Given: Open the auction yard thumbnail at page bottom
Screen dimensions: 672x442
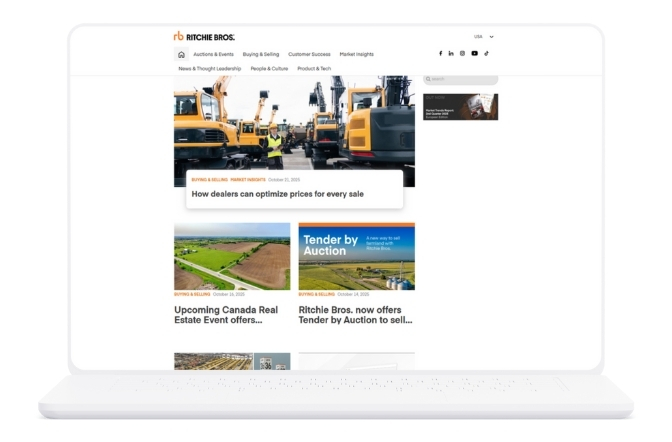Looking at the screenshot, I should pos(232,361).
